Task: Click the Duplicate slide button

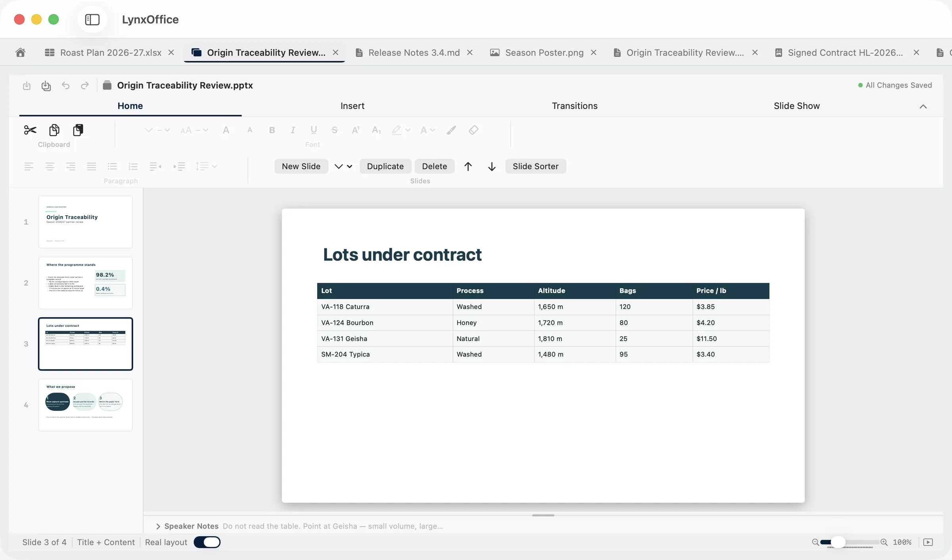Action: pos(385,167)
